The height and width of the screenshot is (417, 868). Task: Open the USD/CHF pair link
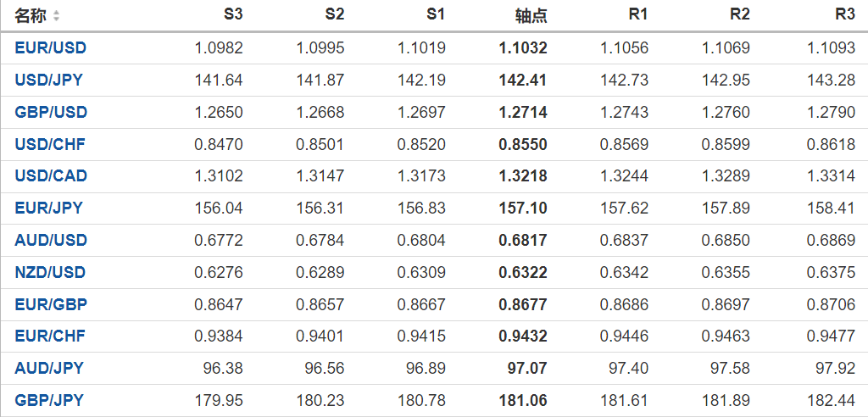tap(50, 145)
